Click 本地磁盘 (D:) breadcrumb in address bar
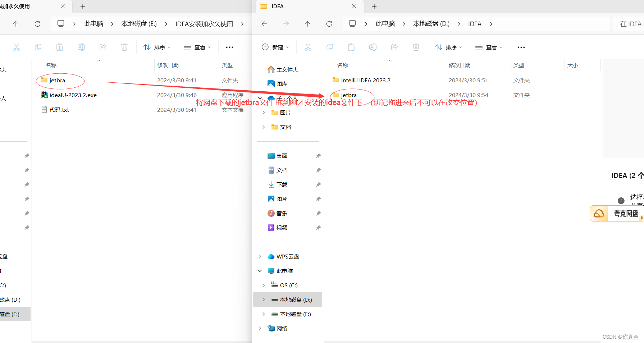Screen dimensions: 644x343 tap(431, 24)
